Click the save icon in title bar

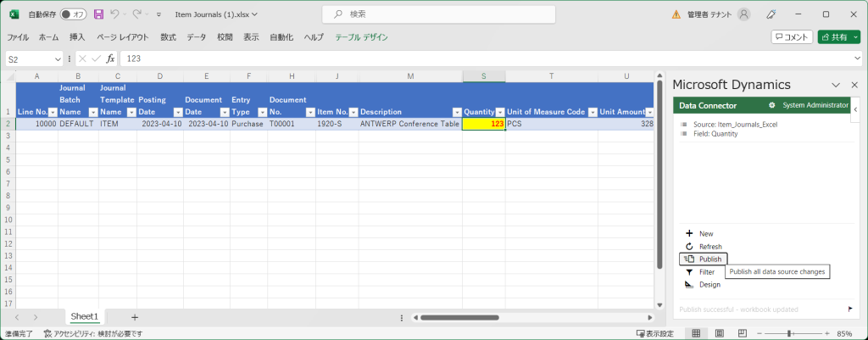[99, 14]
